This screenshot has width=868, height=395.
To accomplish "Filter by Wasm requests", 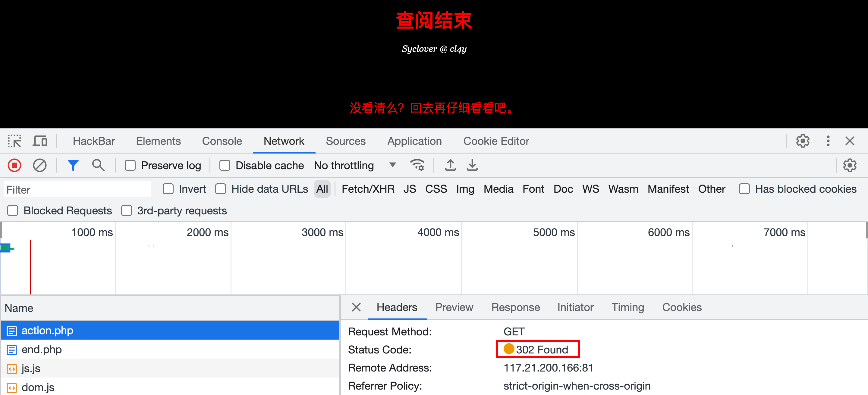I will (x=623, y=189).
